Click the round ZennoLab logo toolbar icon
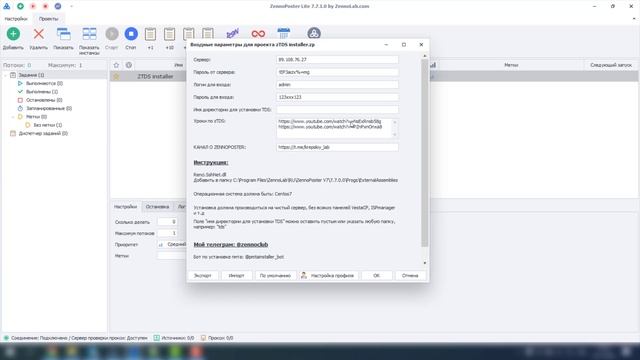640x360 pixels. 313,33
